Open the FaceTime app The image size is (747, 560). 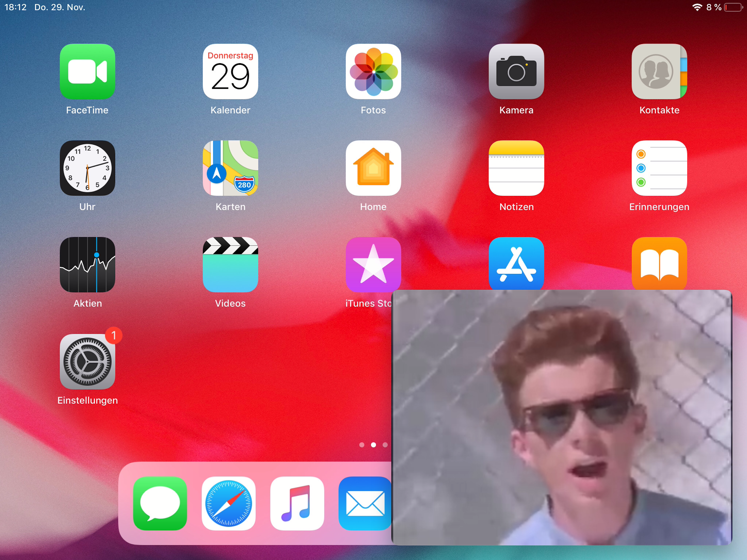87,72
